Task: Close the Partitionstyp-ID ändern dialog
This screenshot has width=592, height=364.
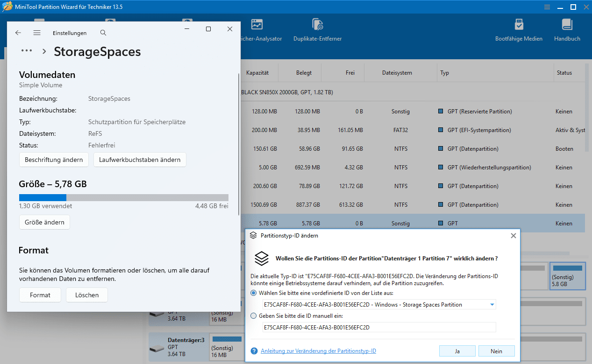Action: click(x=513, y=236)
